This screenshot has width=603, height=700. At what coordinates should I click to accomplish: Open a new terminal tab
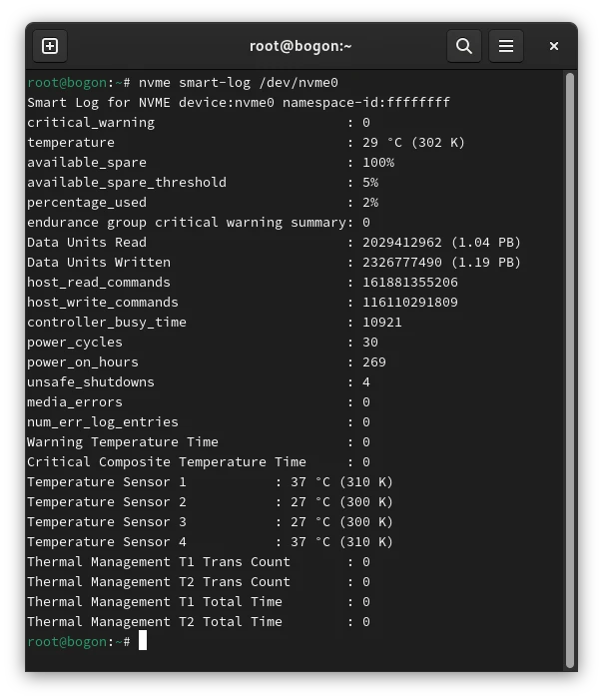[50, 46]
